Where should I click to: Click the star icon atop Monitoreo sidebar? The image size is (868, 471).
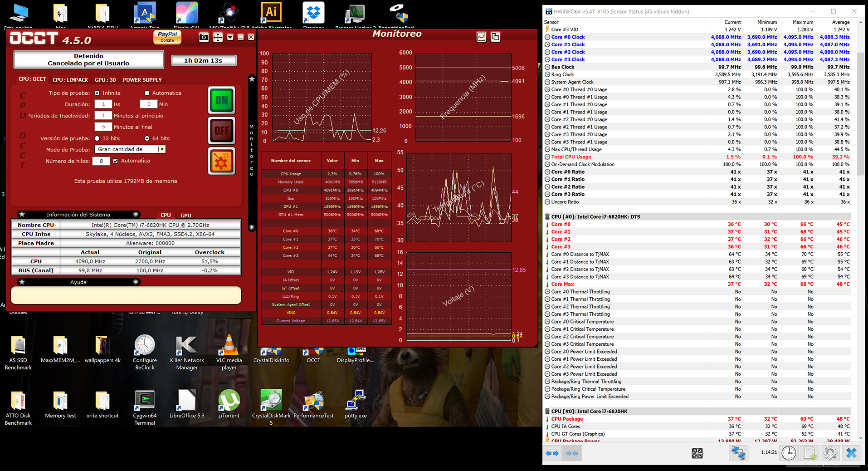252,79
